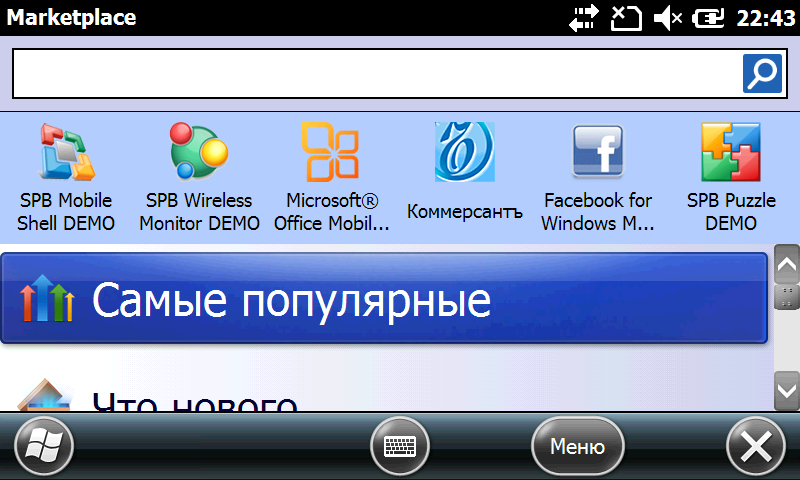Tap the Marketplace title text

[71, 18]
